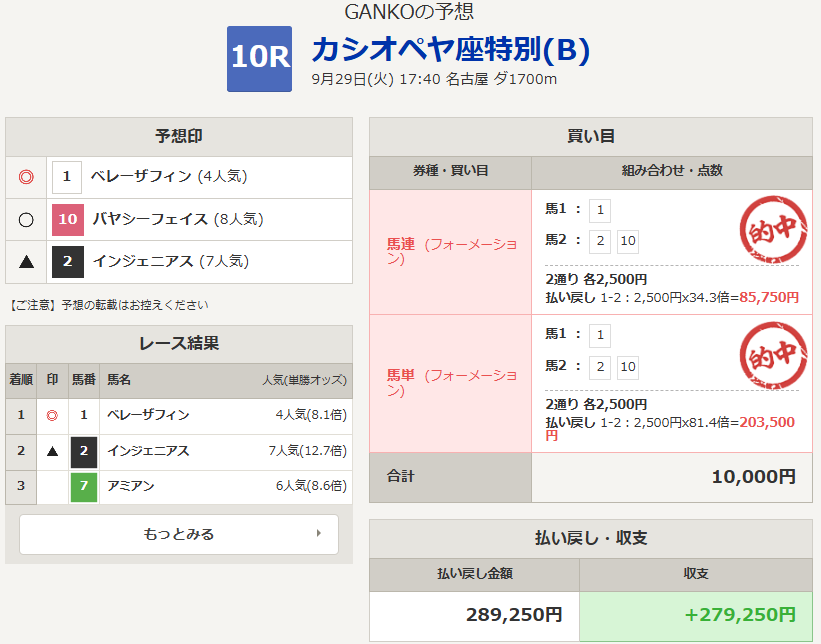Click race date text 9月29日(火) 17:40 名古屋 ダ1700m
The height and width of the screenshot is (644, 821).
(x=434, y=80)
